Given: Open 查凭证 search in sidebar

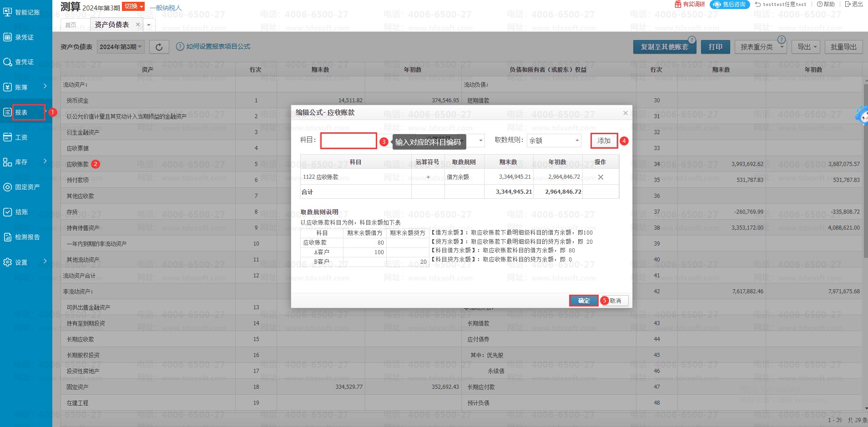Looking at the screenshot, I should tap(24, 62).
